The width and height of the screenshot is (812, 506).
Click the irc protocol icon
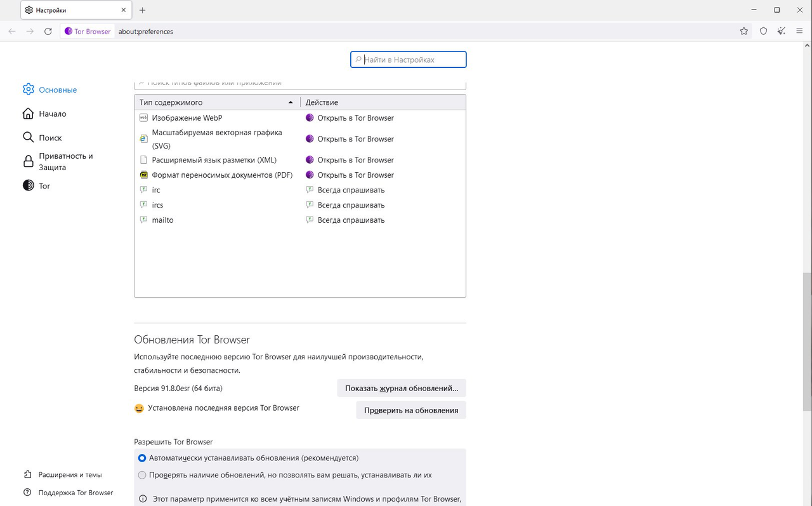tap(143, 190)
